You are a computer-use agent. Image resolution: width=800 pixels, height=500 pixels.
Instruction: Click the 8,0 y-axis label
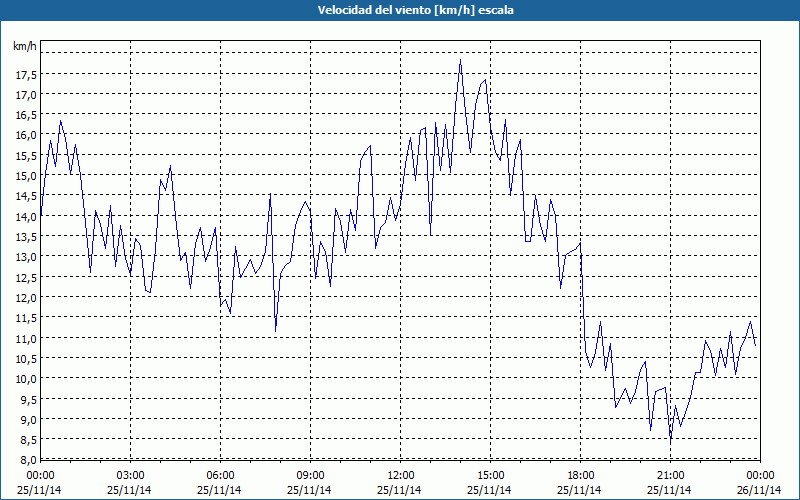tap(28, 460)
